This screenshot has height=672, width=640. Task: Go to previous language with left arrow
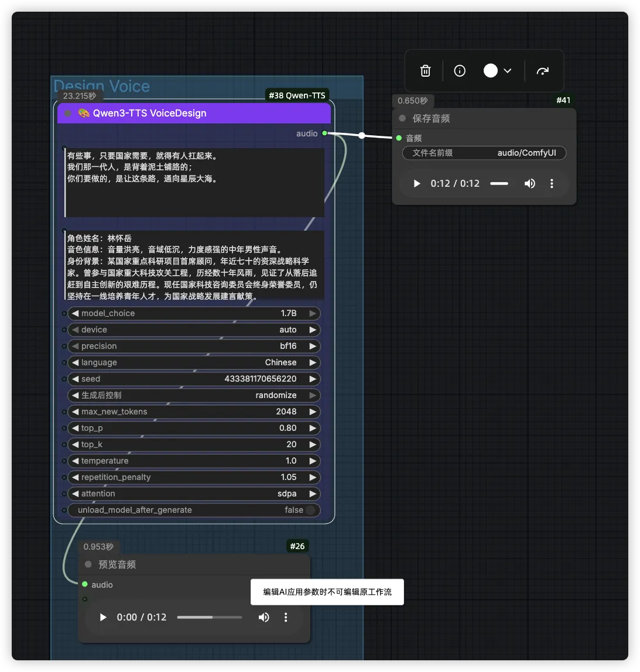click(x=76, y=362)
